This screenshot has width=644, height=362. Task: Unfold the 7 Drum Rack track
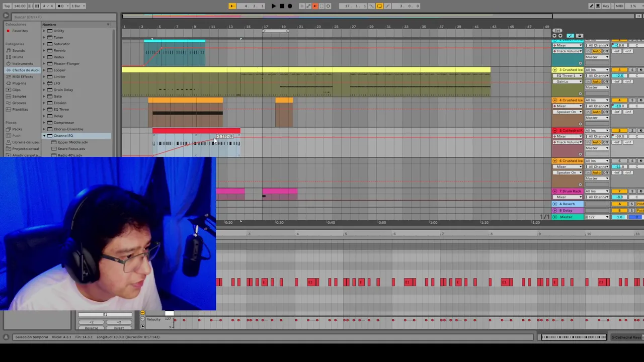pos(555,191)
